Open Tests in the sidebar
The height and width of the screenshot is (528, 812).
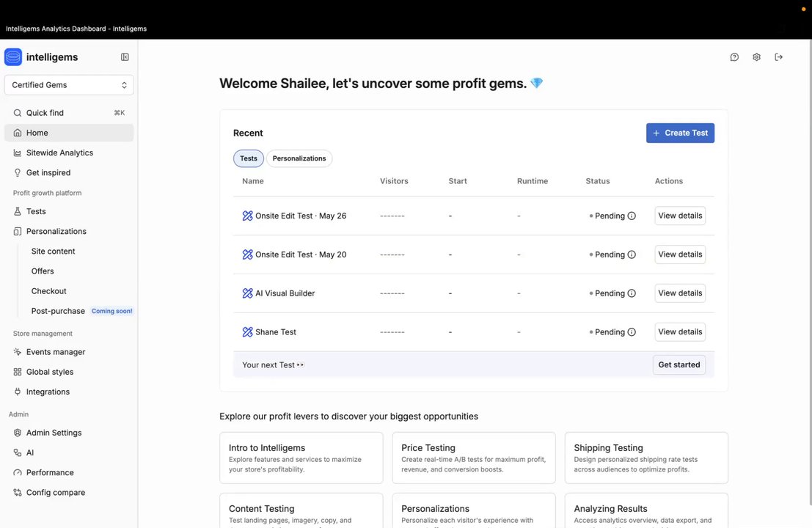click(69, 211)
